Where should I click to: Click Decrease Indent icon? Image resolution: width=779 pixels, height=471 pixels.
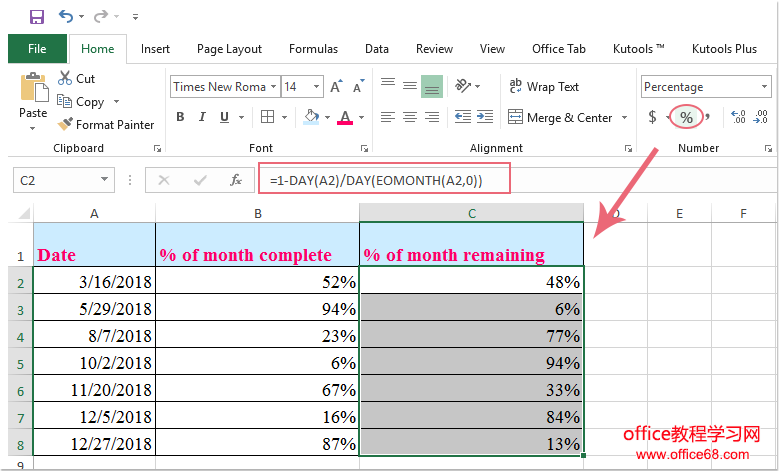point(463,117)
